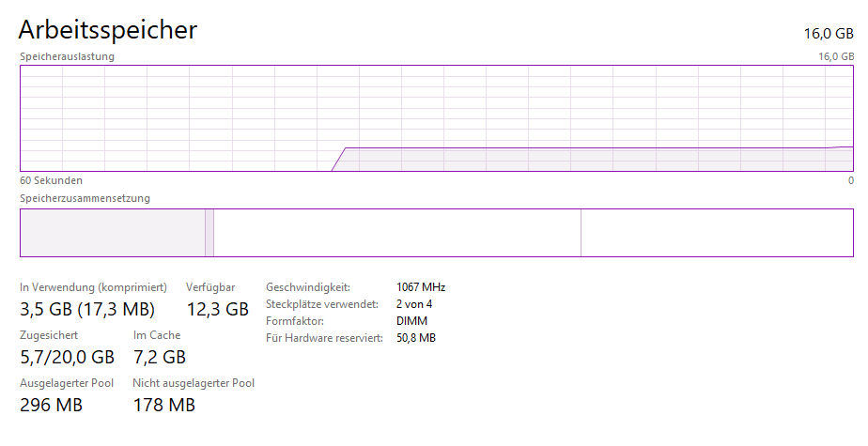Click the Arbeitsspeicher heading
This screenshot has width=868, height=446.
coord(108,30)
